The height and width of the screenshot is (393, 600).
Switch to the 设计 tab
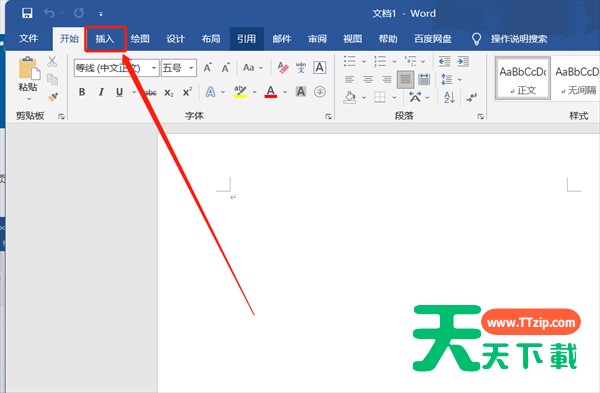tap(176, 39)
